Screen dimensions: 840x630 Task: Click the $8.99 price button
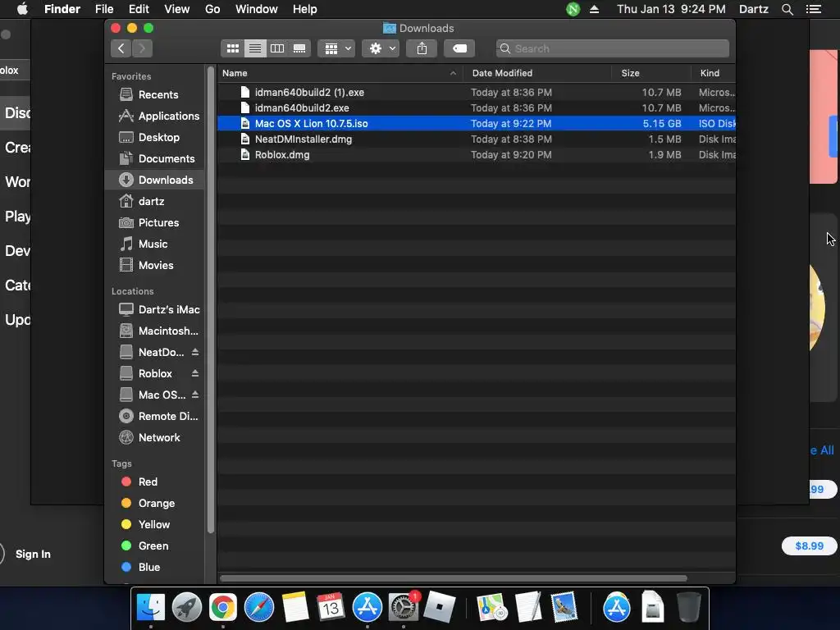(809, 546)
